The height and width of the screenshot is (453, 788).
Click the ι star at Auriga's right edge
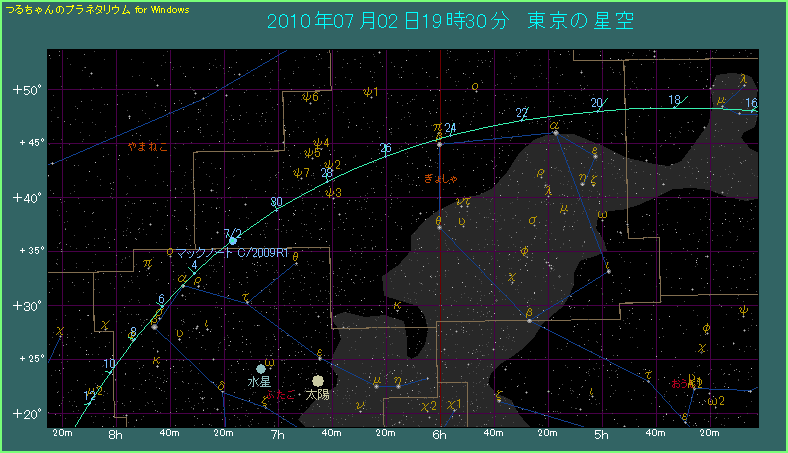(x=608, y=271)
